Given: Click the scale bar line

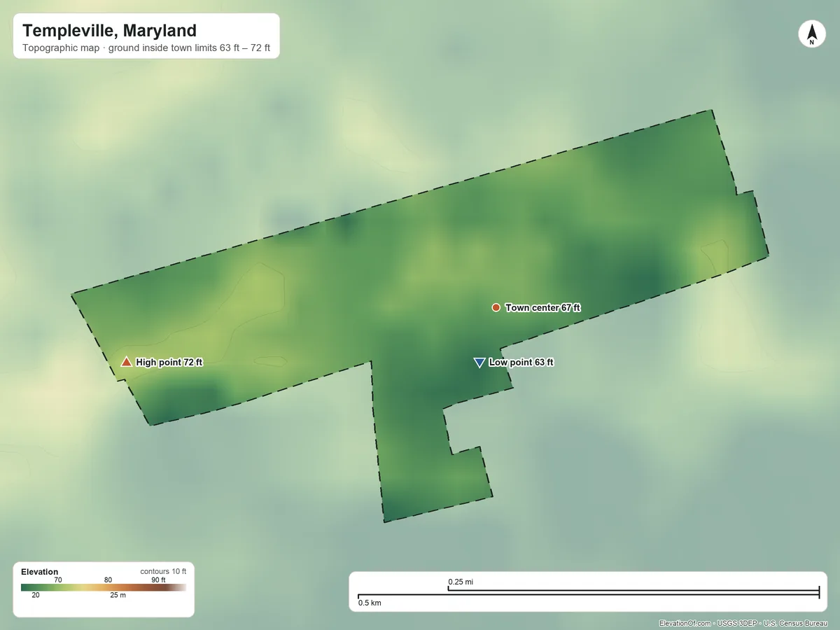Looking at the screenshot, I should coord(588,594).
